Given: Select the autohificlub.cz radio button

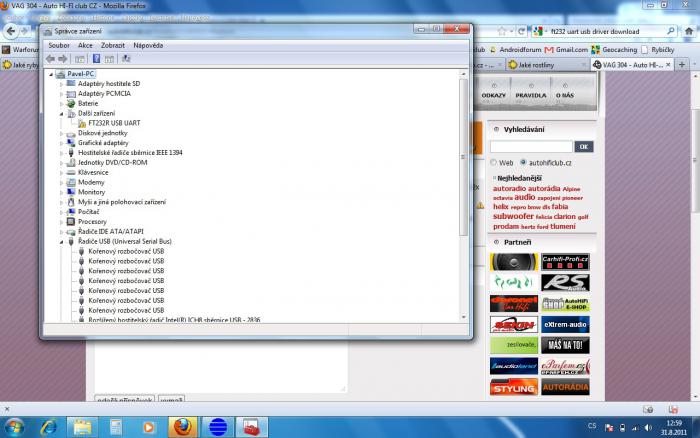Looking at the screenshot, I should point(523,162).
